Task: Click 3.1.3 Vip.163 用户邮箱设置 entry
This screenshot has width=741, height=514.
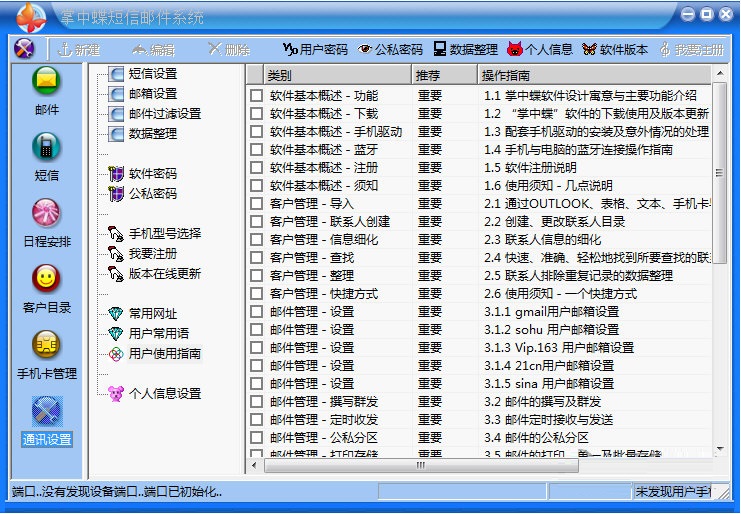Action: [x=559, y=348]
